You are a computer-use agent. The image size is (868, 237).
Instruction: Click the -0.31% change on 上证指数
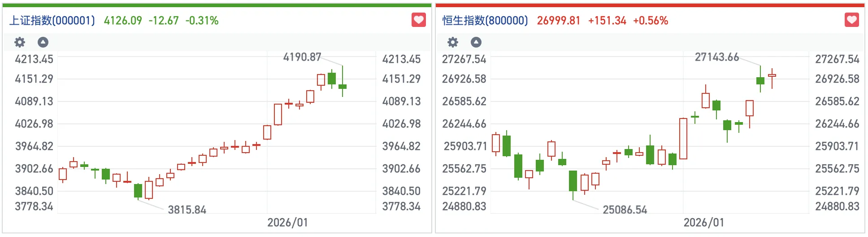coord(202,21)
